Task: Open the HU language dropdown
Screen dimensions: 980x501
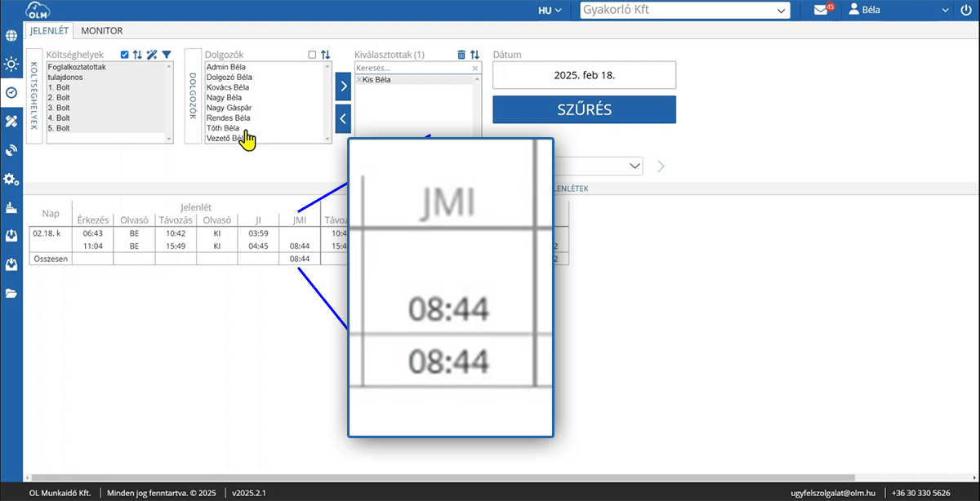Action: 550,11
